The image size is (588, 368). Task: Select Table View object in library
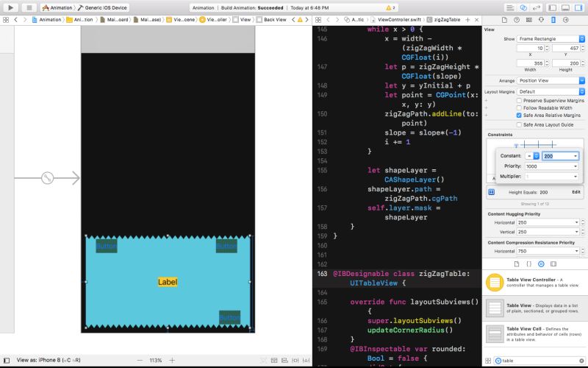535,308
